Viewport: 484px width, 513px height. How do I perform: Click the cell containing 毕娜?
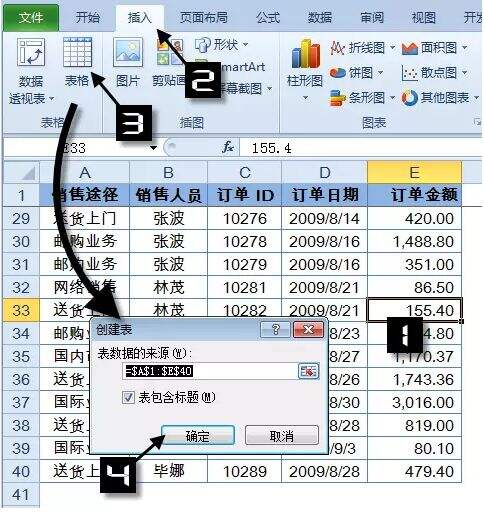168,471
